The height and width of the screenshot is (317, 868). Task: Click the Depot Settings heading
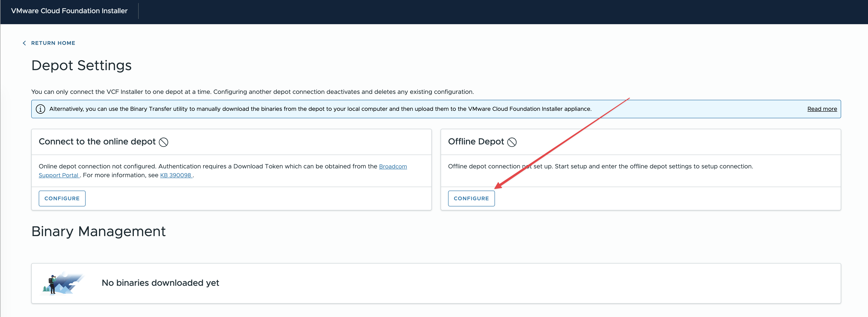(x=81, y=65)
